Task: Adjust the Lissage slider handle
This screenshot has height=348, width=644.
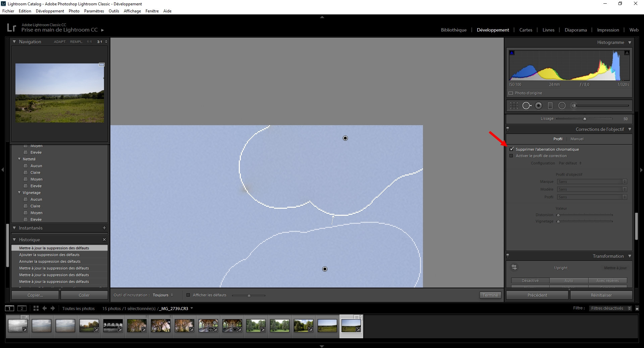Action: point(585,119)
